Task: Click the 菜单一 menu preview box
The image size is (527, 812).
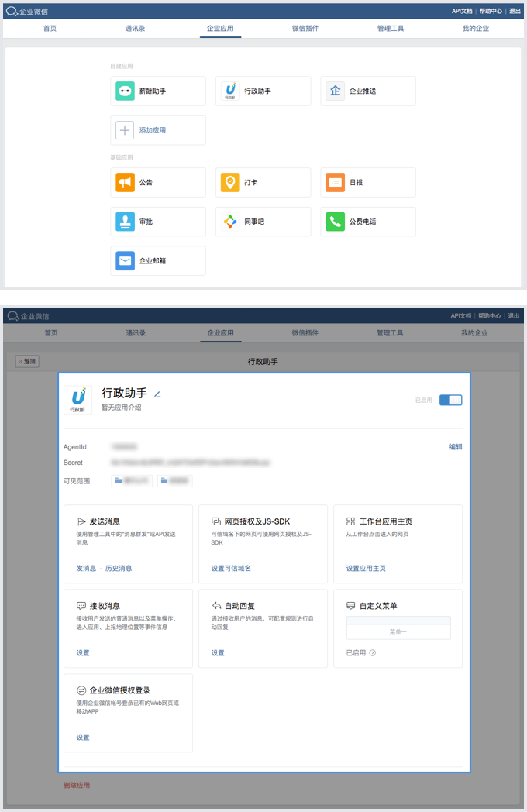Action: click(398, 628)
